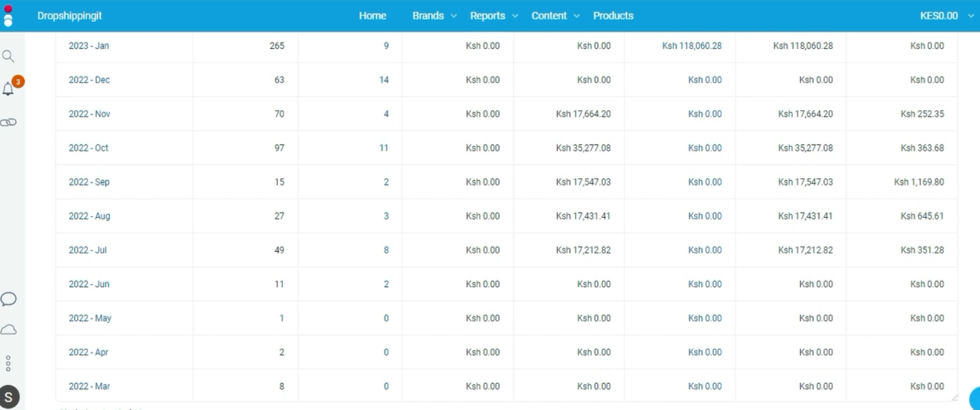
Task: Open the Reports menu
Action: click(487, 16)
